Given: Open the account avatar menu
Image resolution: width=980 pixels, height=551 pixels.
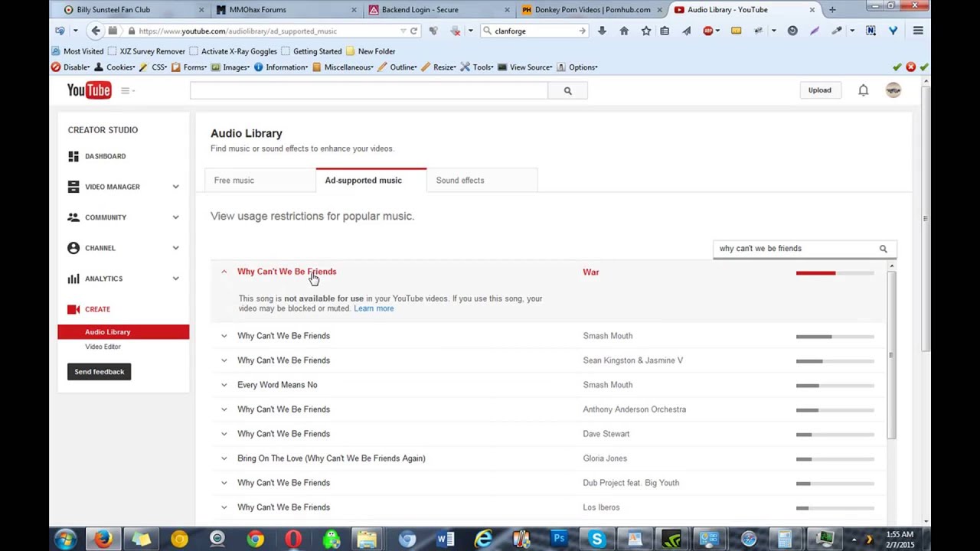Looking at the screenshot, I should click(893, 90).
